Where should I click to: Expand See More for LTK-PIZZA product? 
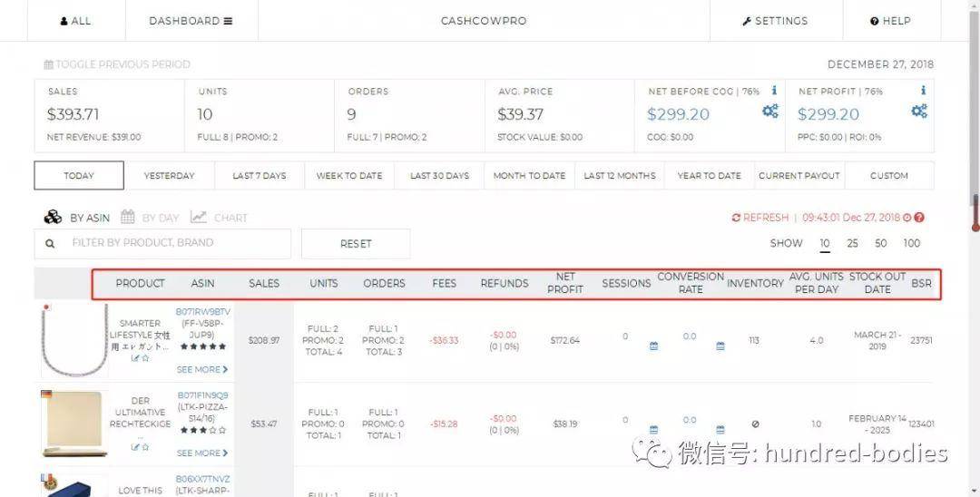[201, 453]
